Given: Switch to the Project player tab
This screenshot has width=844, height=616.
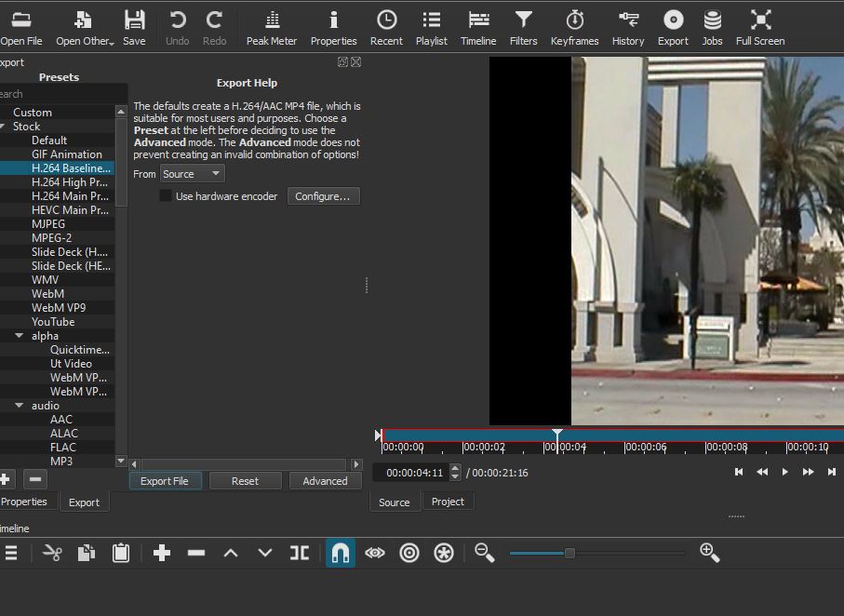Looking at the screenshot, I should pyautogui.click(x=448, y=502).
